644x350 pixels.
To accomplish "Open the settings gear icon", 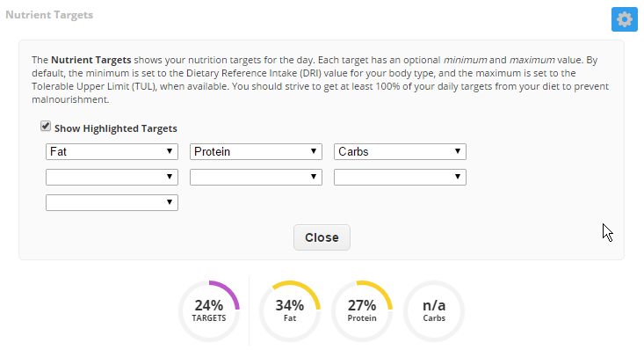I will click(x=625, y=19).
